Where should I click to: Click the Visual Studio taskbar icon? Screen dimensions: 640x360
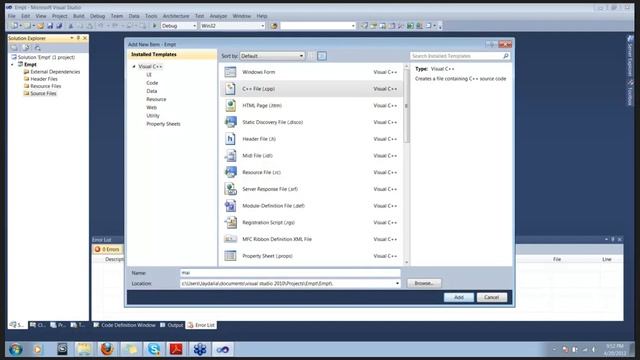coord(223,349)
